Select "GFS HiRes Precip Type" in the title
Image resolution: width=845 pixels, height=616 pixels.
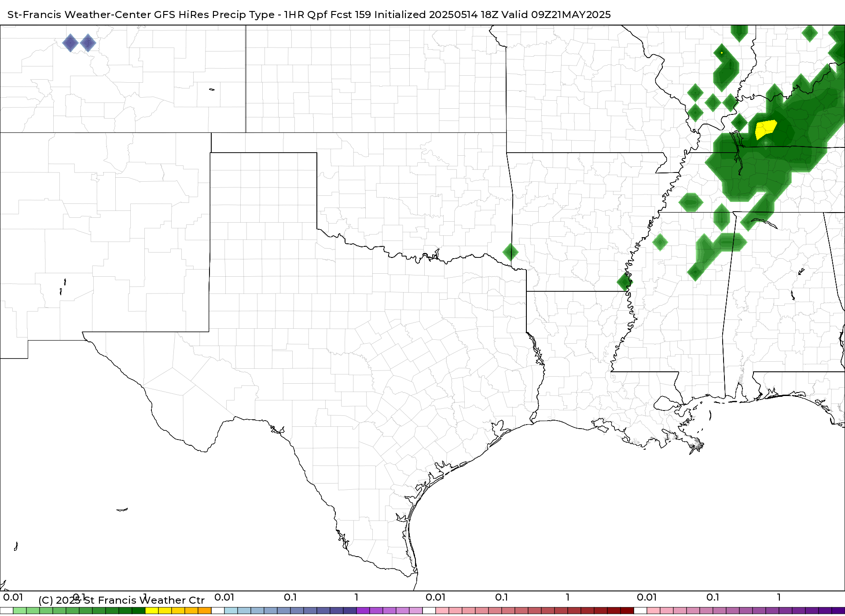point(214,15)
